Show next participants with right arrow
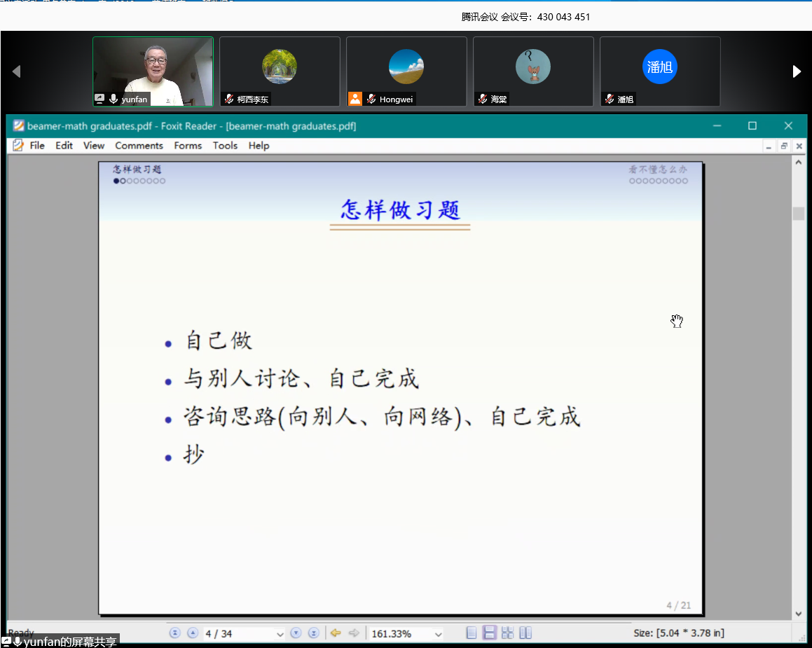This screenshot has width=812, height=648. pos(797,71)
